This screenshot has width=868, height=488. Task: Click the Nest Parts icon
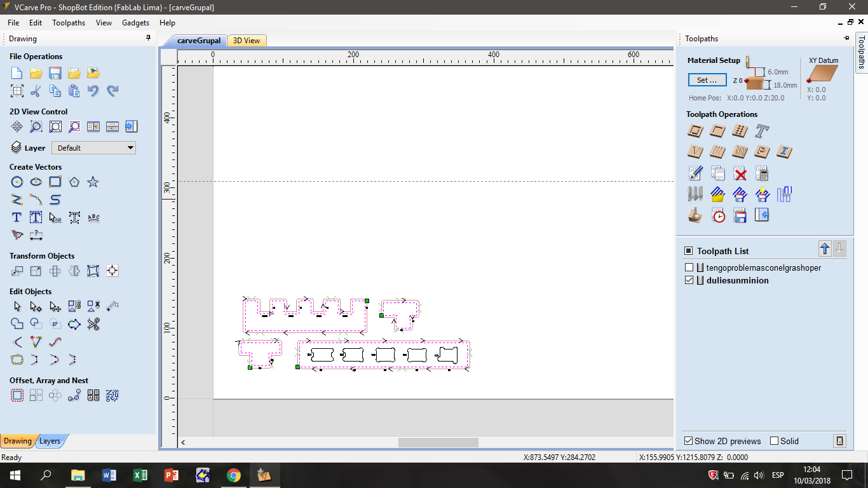tap(112, 396)
